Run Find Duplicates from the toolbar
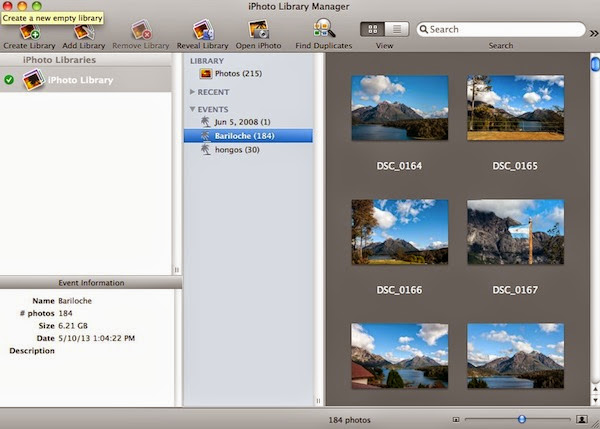Image resolution: width=600 pixels, height=429 pixels. (x=324, y=29)
